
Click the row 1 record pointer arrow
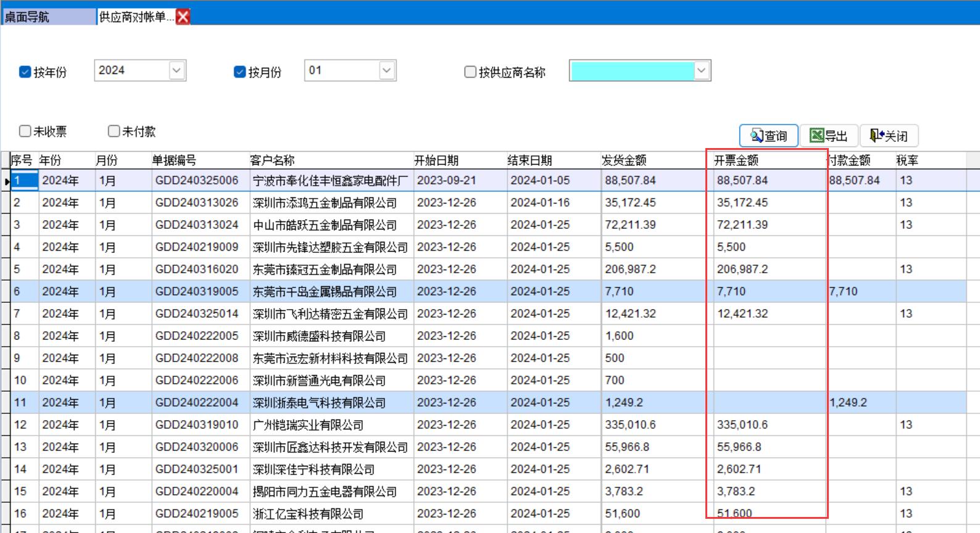click(7, 181)
